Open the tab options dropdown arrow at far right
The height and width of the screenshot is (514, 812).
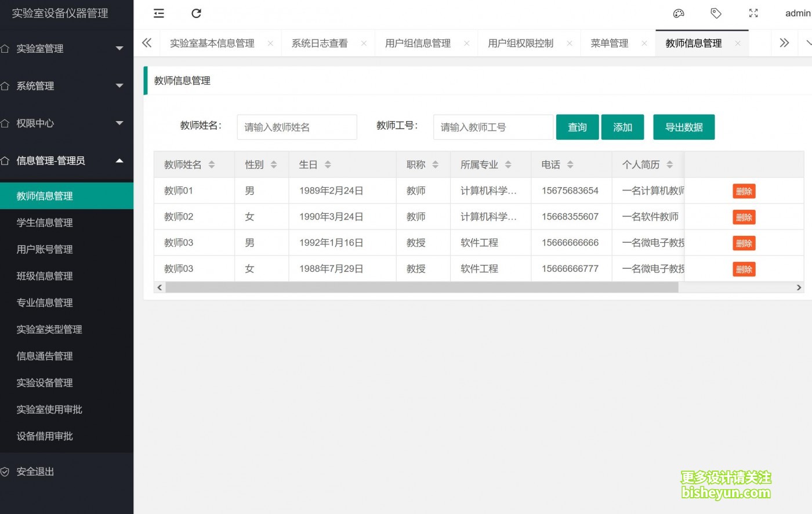(x=809, y=43)
